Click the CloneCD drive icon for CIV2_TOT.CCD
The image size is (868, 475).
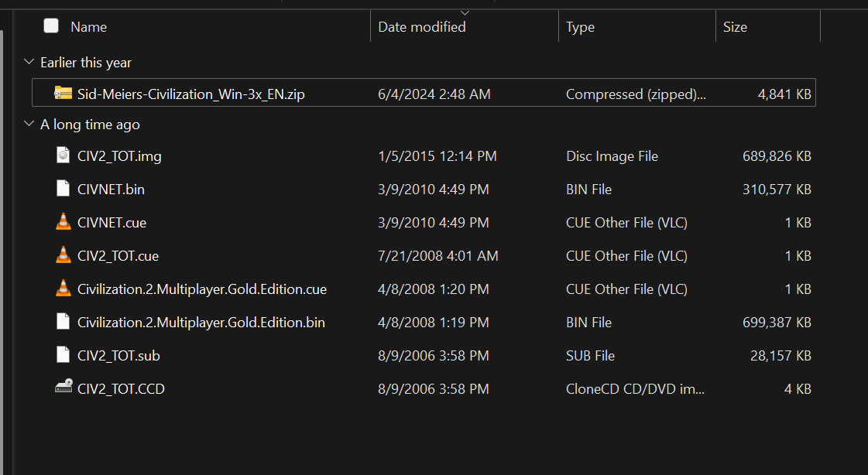point(63,388)
